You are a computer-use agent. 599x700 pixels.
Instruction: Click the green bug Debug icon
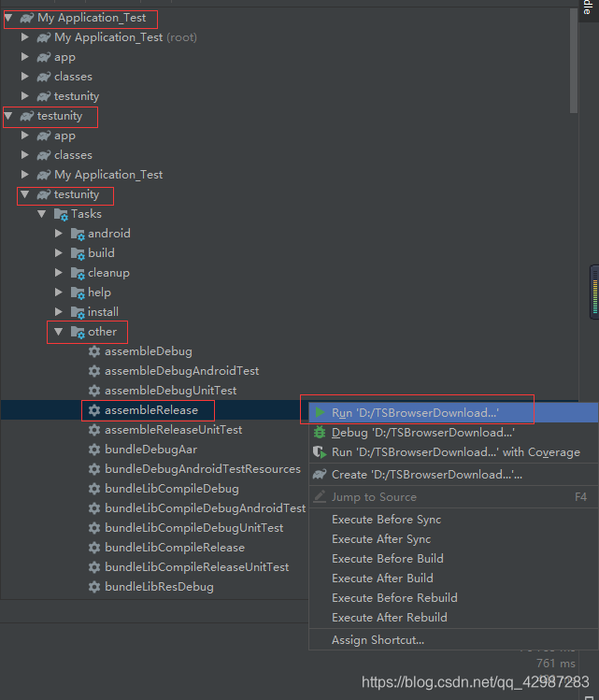pyautogui.click(x=320, y=432)
